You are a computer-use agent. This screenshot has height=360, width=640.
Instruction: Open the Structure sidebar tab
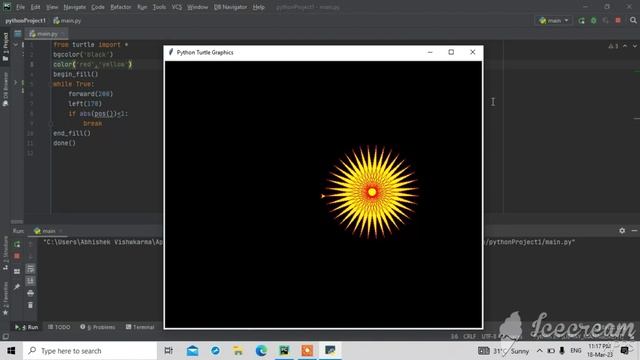tap(5, 253)
